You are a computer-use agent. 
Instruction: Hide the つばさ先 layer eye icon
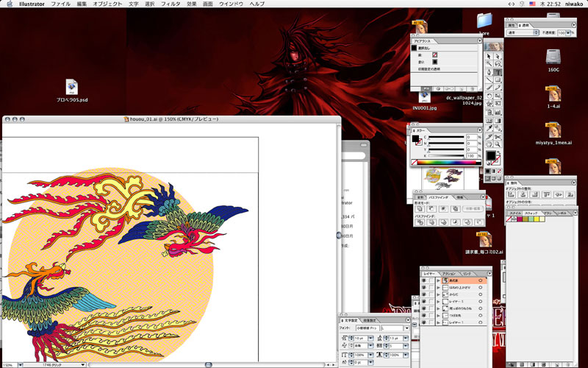pos(424,316)
